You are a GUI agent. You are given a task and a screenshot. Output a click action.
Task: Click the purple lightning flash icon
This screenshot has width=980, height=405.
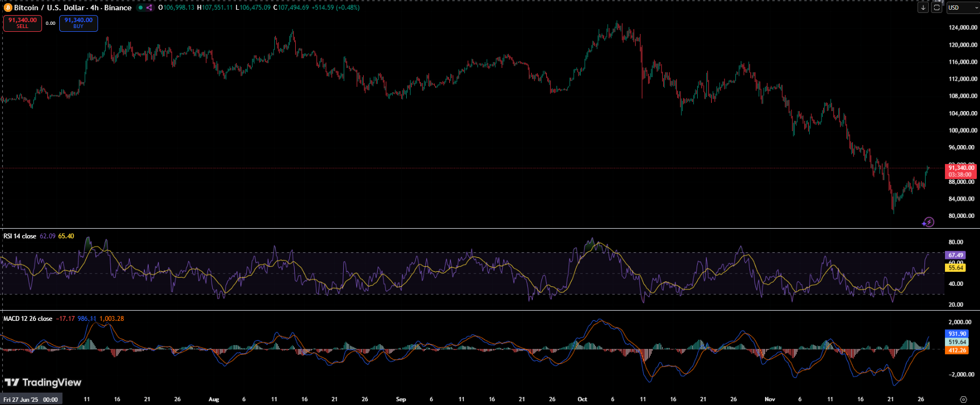928,222
